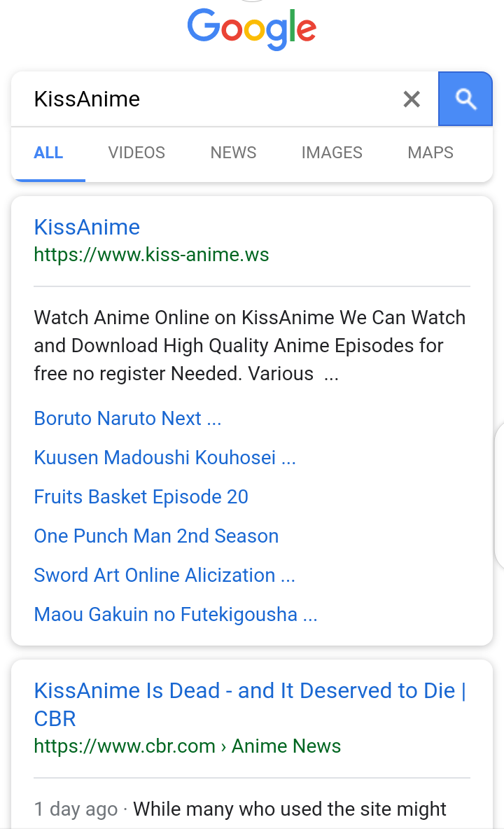This screenshot has width=504, height=829.
Task: Switch to the NEWS tab
Action: pos(233,153)
